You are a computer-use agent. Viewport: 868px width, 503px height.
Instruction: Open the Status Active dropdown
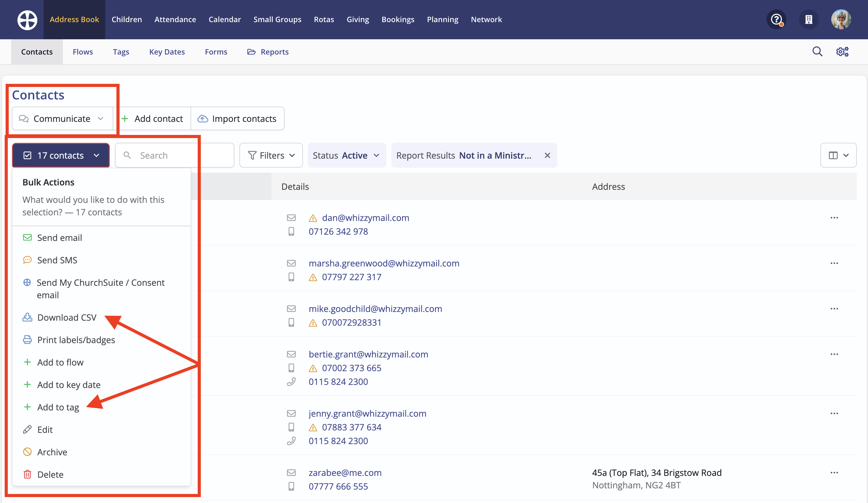pos(346,156)
